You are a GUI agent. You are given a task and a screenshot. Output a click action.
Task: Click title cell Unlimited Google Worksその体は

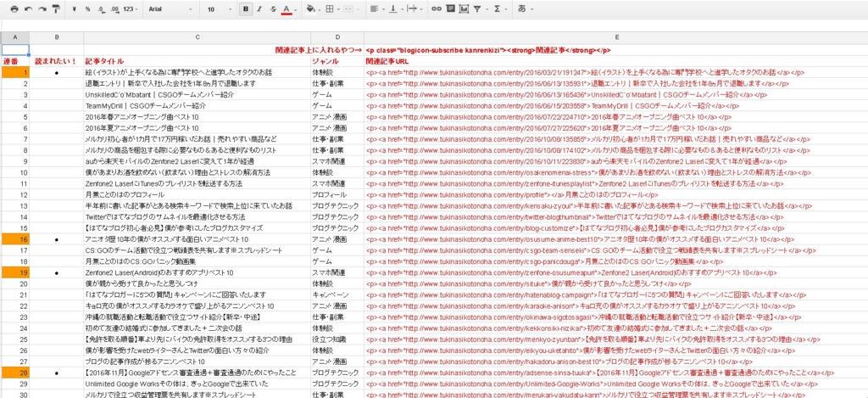click(197, 384)
